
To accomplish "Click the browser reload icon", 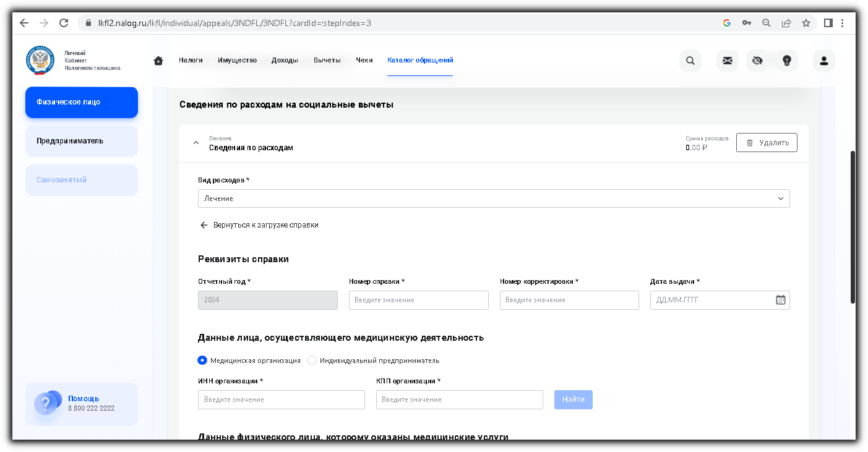I will 64,23.
